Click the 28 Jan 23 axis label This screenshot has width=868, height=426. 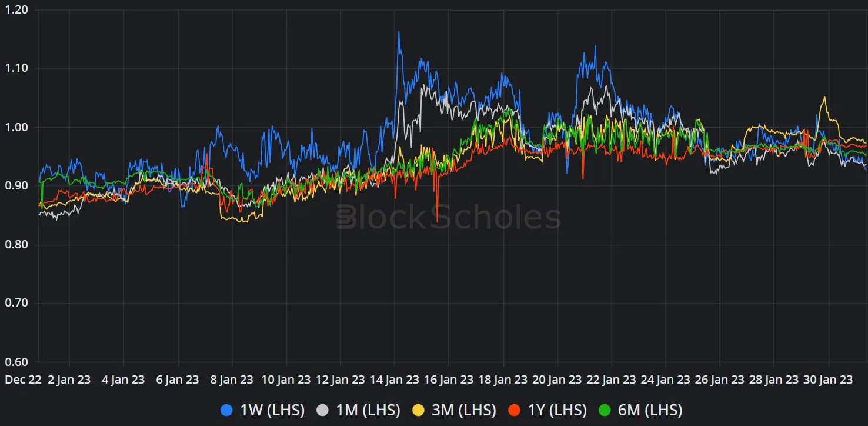pos(774,380)
